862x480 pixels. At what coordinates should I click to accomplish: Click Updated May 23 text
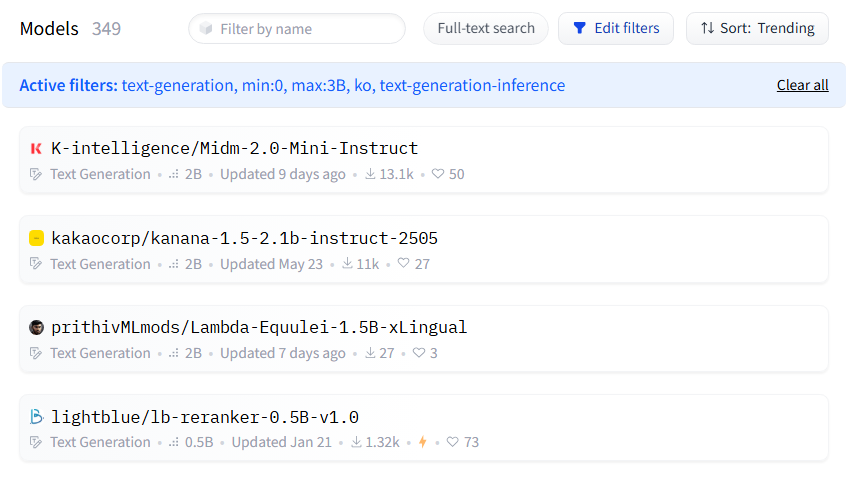pyautogui.click(x=272, y=264)
